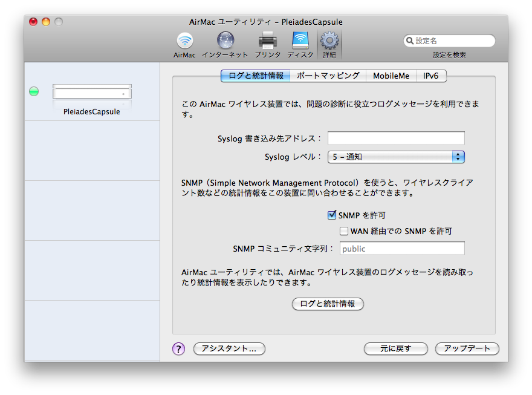532x395 pixels.
Task: Click the green status indicator for PleiadesCapsule
Action: pos(34,91)
